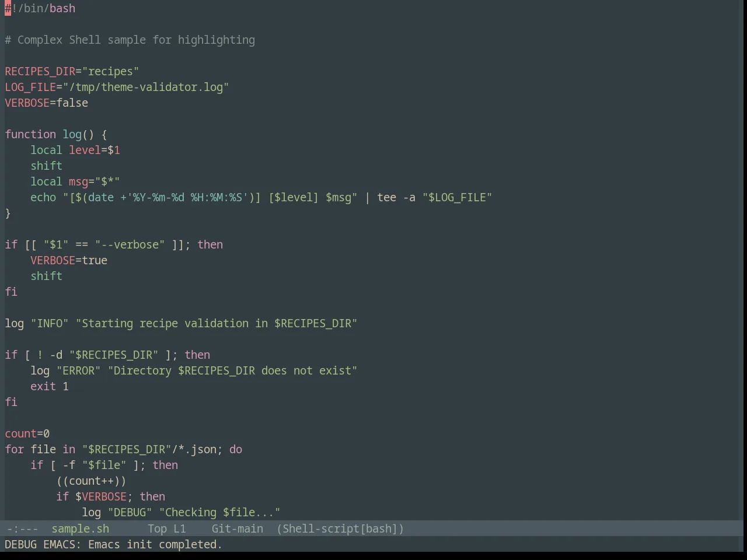This screenshot has width=747, height=560.
Task: Click the date format string '%Y-%m-%d %H:%M:%S'
Action: 187,197
